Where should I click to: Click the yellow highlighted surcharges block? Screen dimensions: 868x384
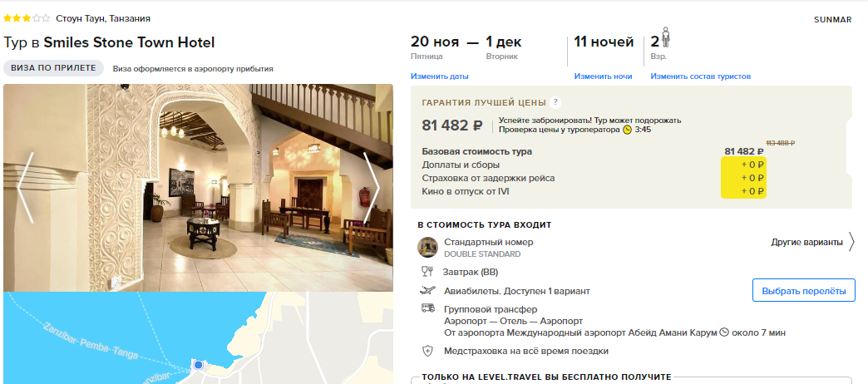pos(743,178)
